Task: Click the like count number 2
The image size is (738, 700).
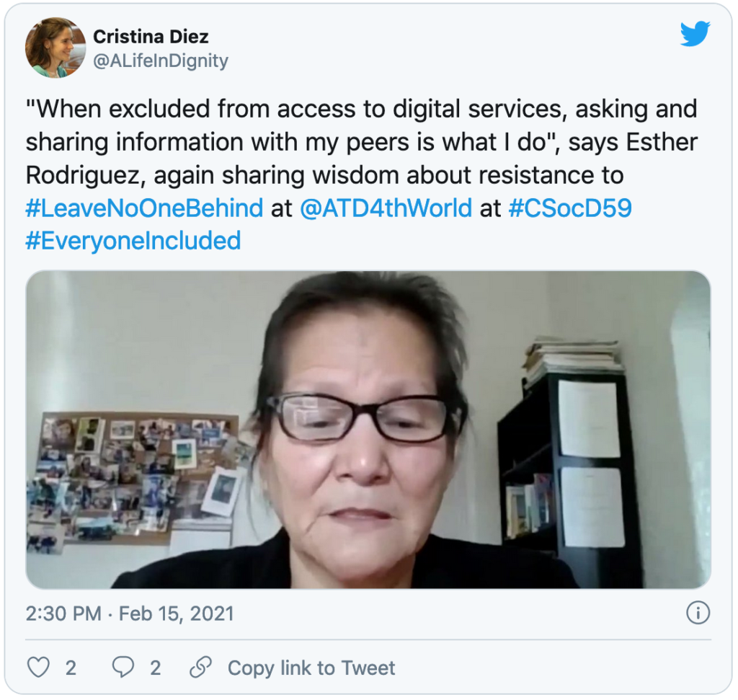Action: [x=71, y=668]
